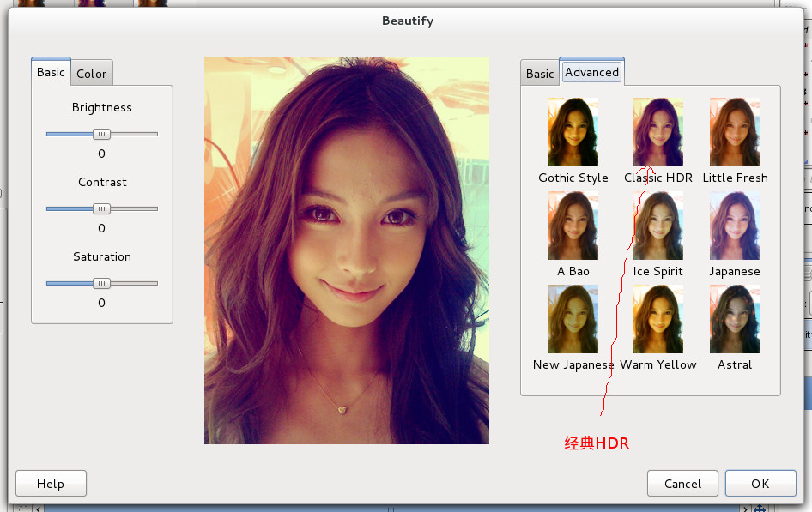Screen dimensions: 812x512
Task: Click the Beautify dialog title
Action: pyautogui.click(x=408, y=21)
